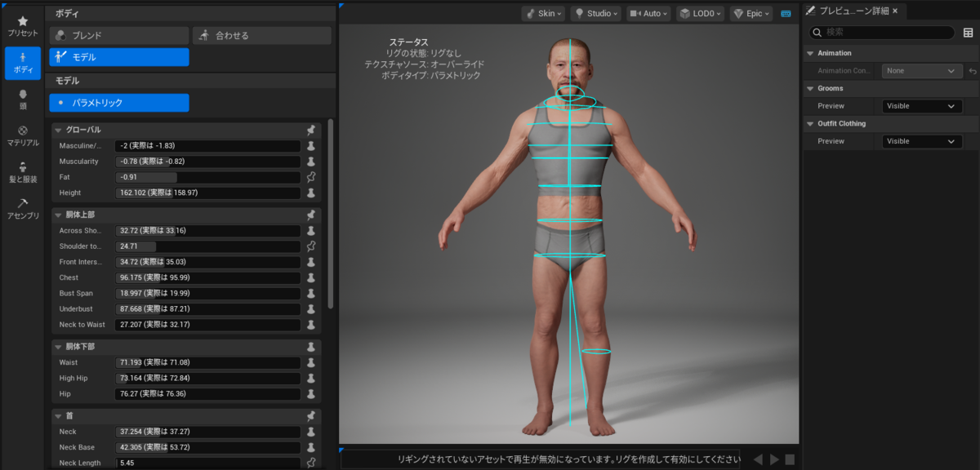Open the 髪と服装 sidebar section
The height and width of the screenshot is (470, 980).
pos(22,172)
